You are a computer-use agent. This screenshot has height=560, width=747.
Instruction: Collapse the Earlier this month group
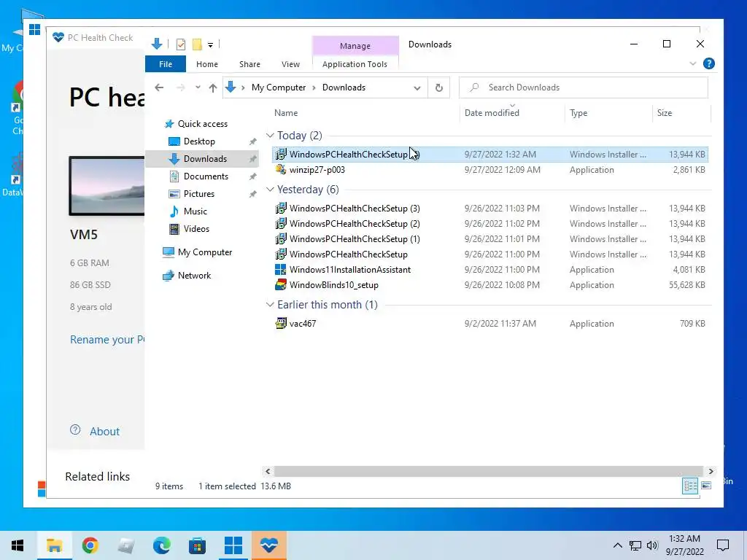coord(270,305)
